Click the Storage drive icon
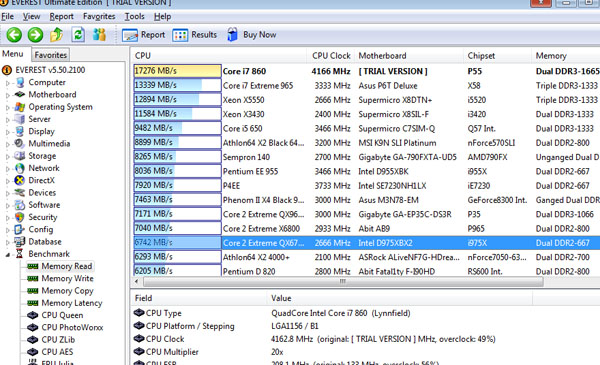The image size is (600, 365). [x=20, y=156]
